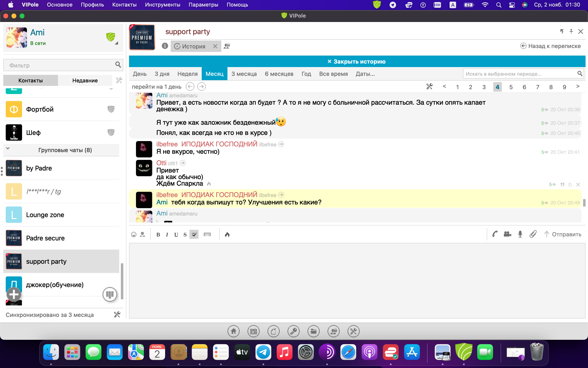The image size is (588, 368).
Task: Toggle underline formatting
Action: [176, 235]
